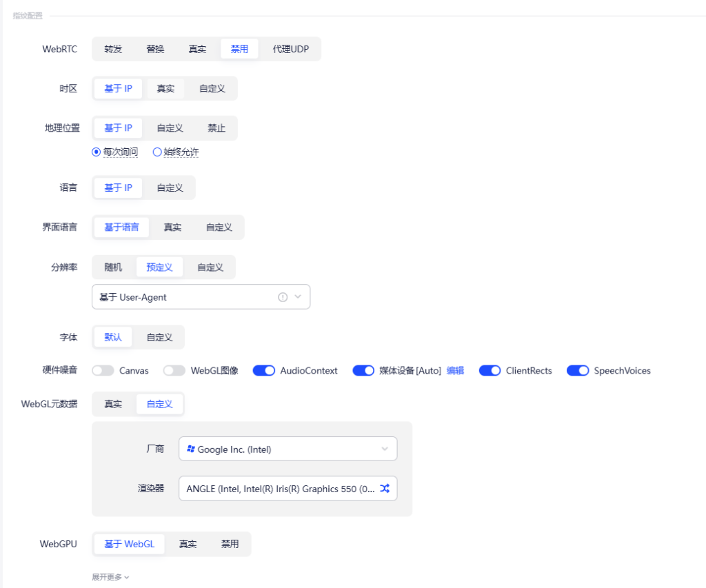The width and height of the screenshot is (706, 588).
Task: Expand the 展开更多 section
Action: click(110, 577)
